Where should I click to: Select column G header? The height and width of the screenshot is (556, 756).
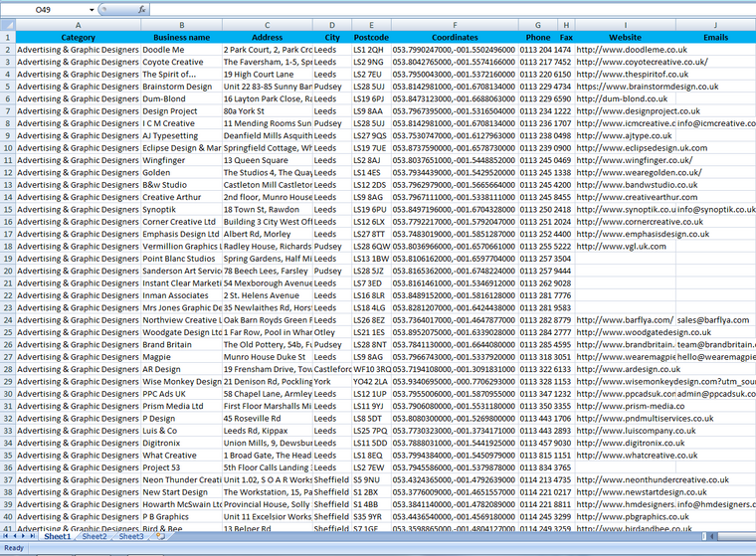pos(538,25)
